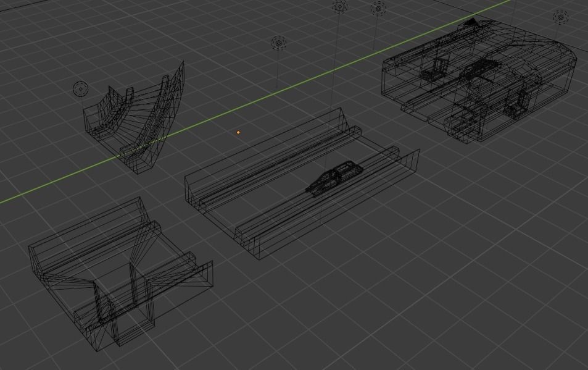Screen dimensions: 588x370
Task: Select the long straight road segment mesh
Action: point(302,183)
